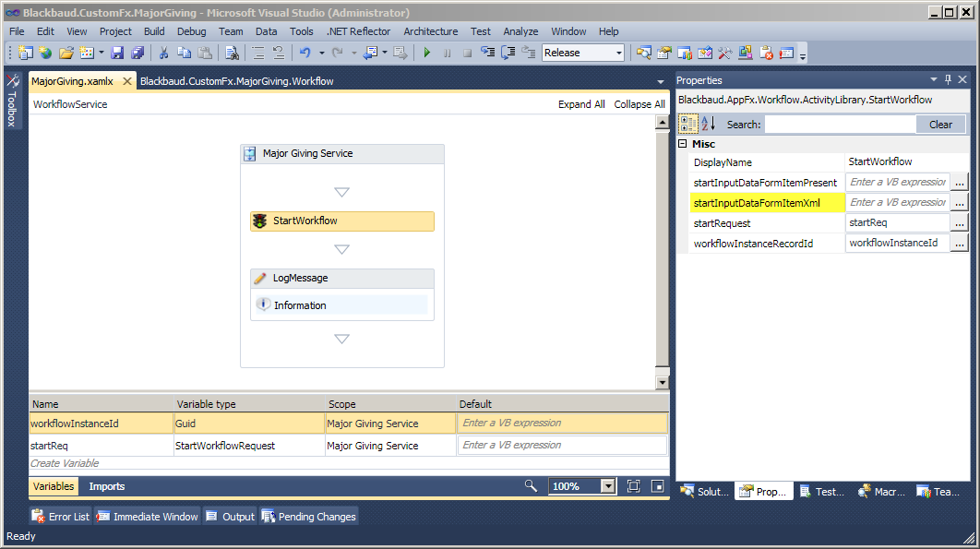
Task: Click the Step Into debugging icon
Action: point(486,53)
